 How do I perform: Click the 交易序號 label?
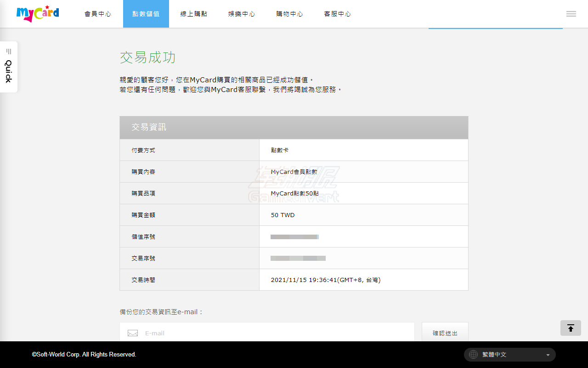click(143, 259)
